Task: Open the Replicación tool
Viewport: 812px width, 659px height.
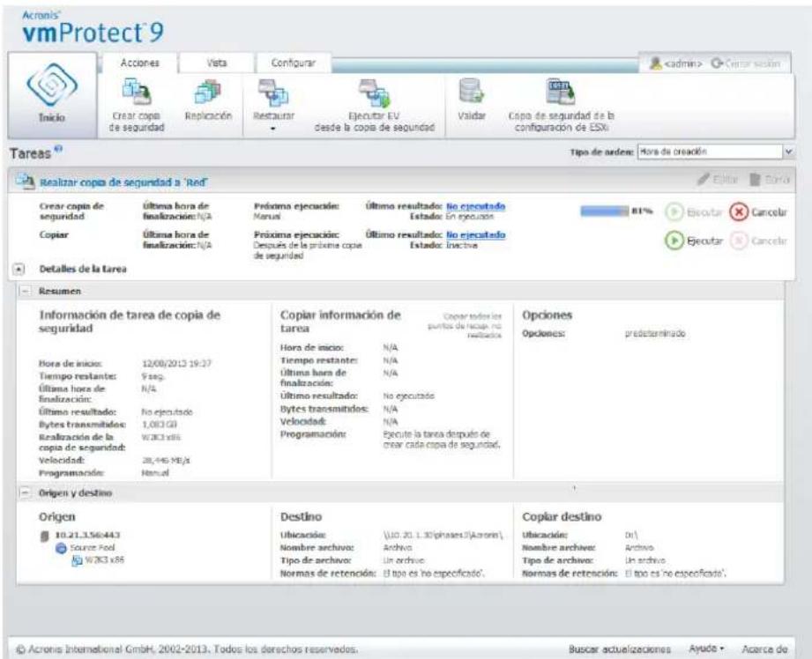Action: click(x=208, y=100)
